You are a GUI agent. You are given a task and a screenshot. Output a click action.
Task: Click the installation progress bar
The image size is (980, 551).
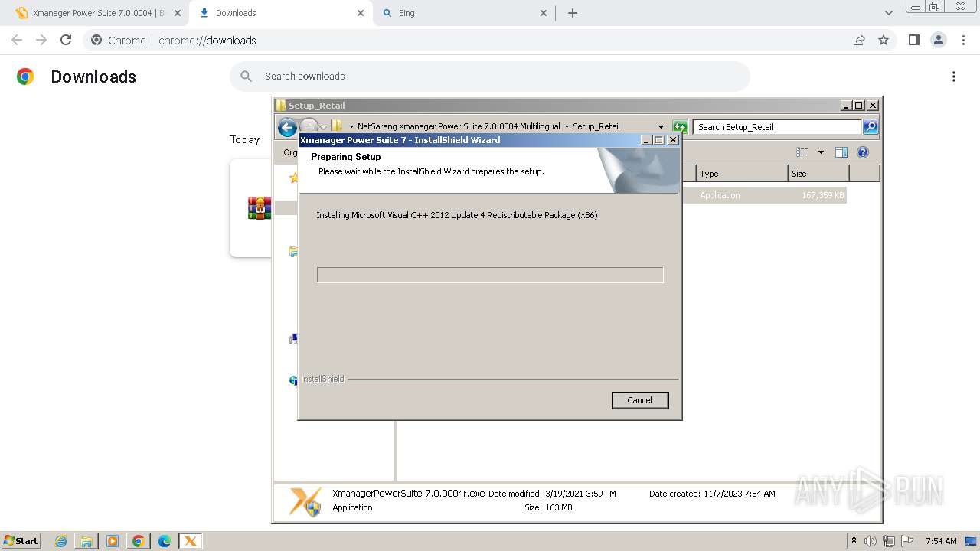[x=490, y=275]
